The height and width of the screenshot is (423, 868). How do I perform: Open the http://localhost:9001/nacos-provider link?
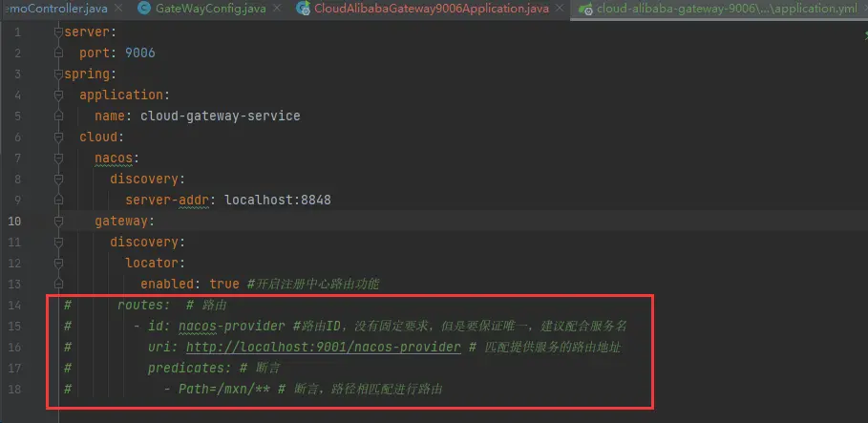[x=324, y=348]
